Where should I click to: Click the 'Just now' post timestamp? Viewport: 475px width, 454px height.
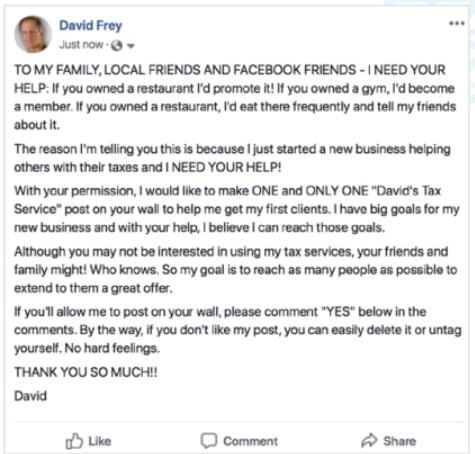tap(81, 44)
